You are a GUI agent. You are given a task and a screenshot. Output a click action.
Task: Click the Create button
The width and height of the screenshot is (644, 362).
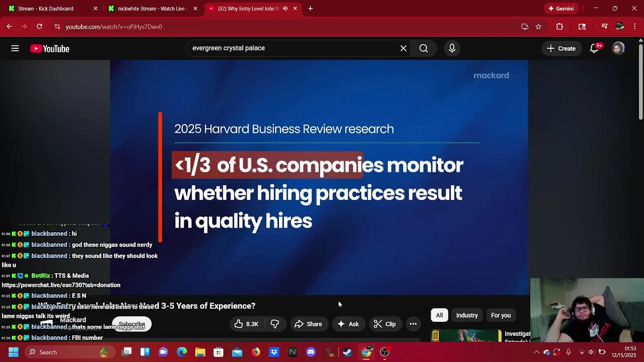click(561, 48)
